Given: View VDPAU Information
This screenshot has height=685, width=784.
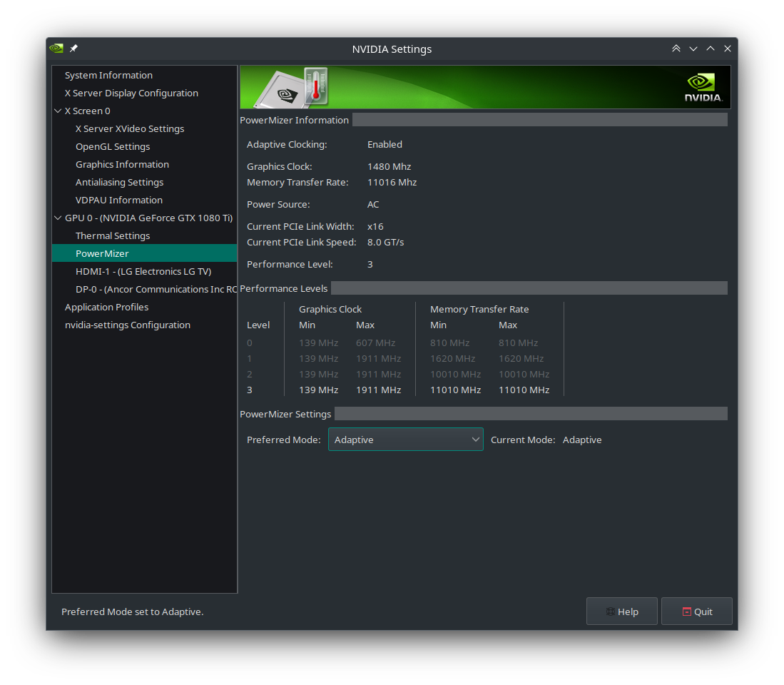Looking at the screenshot, I should point(119,200).
